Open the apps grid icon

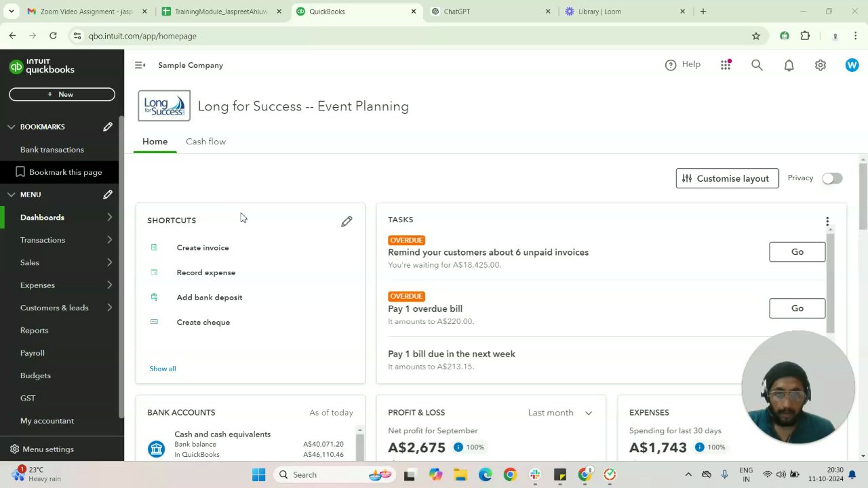pos(726,65)
